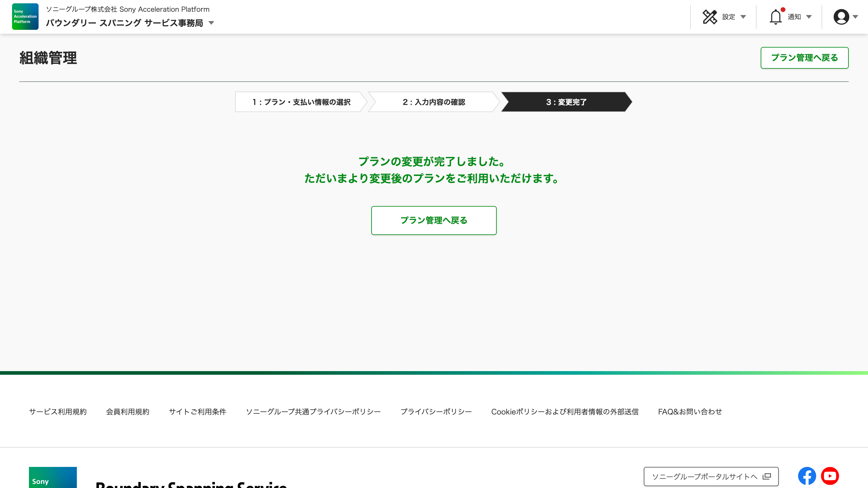Image resolution: width=868 pixels, height=488 pixels.
Task: Open the user account icon
Action: coord(841,16)
